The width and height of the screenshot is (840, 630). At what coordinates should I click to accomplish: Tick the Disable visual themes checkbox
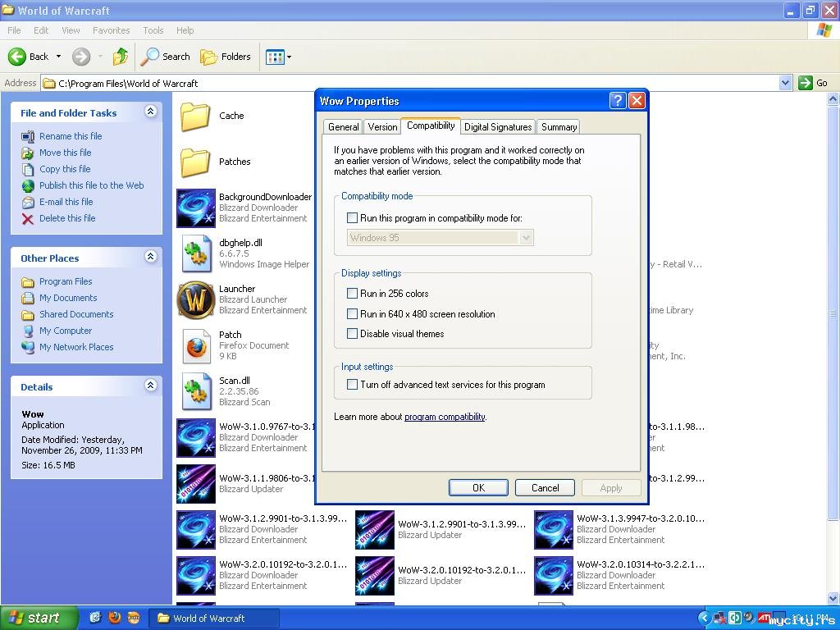pos(353,334)
